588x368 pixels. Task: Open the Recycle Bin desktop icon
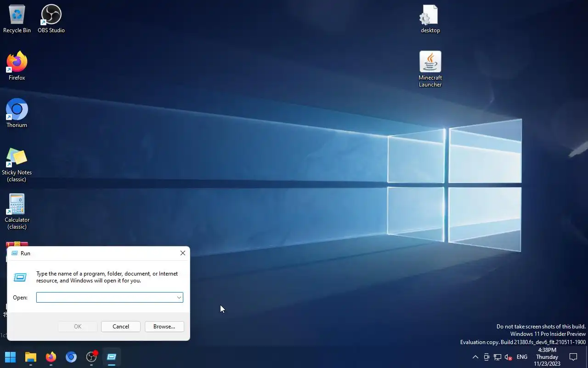(x=17, y=18)
